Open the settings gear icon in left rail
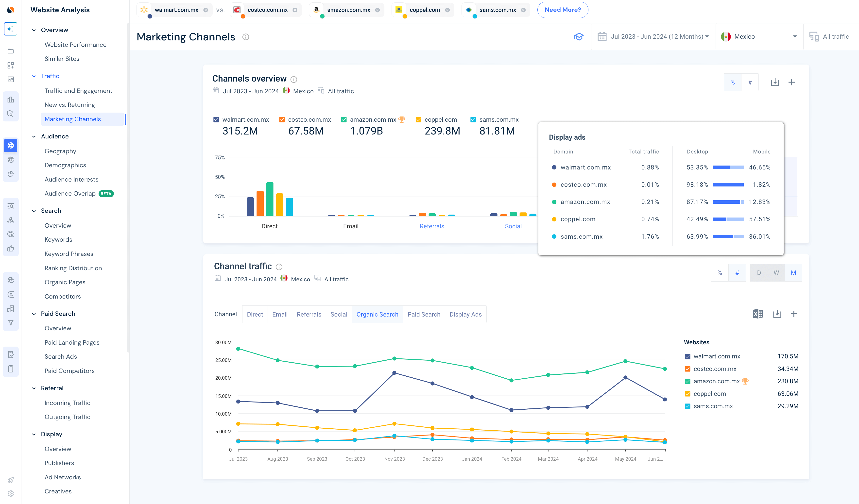Viewport: 859px width, 504px height. click(11, 493)
